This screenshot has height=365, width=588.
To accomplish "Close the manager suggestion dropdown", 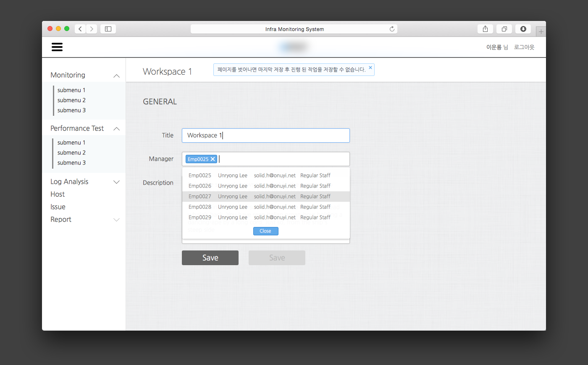I will coord(265,231).
